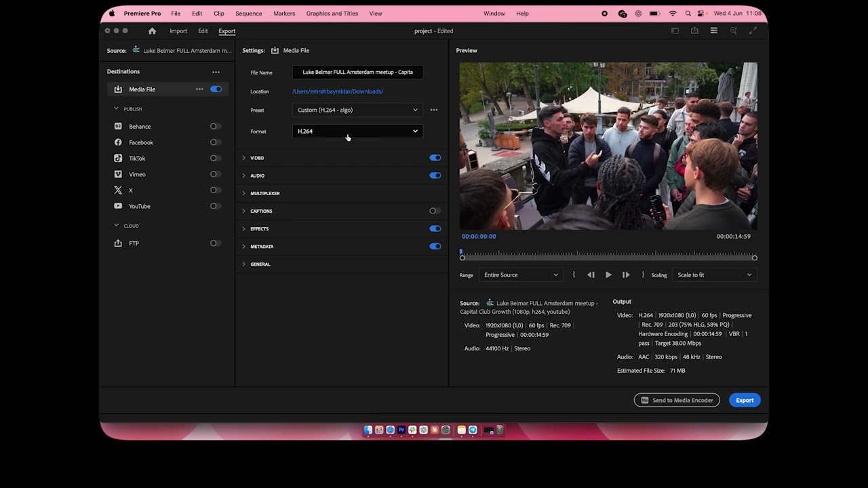This screenshot has width=868, height=488.
Task: Play the export preview
Action: coord(608,275)
